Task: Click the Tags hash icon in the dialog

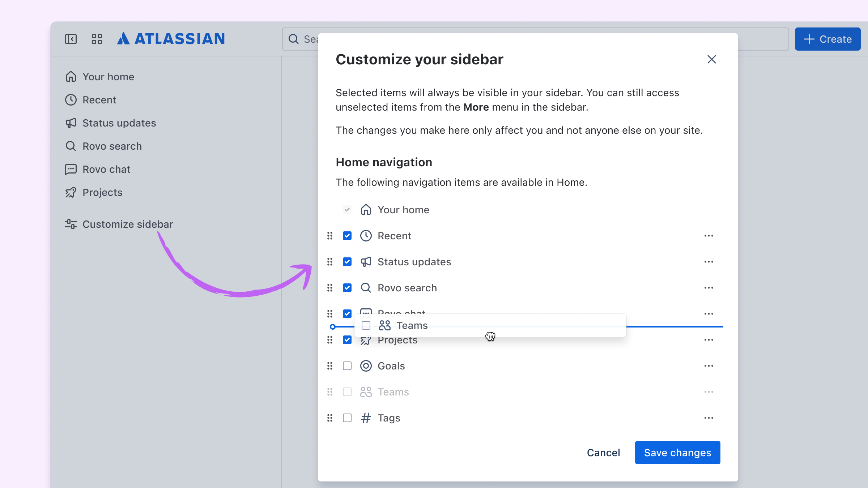Action: 366,418
